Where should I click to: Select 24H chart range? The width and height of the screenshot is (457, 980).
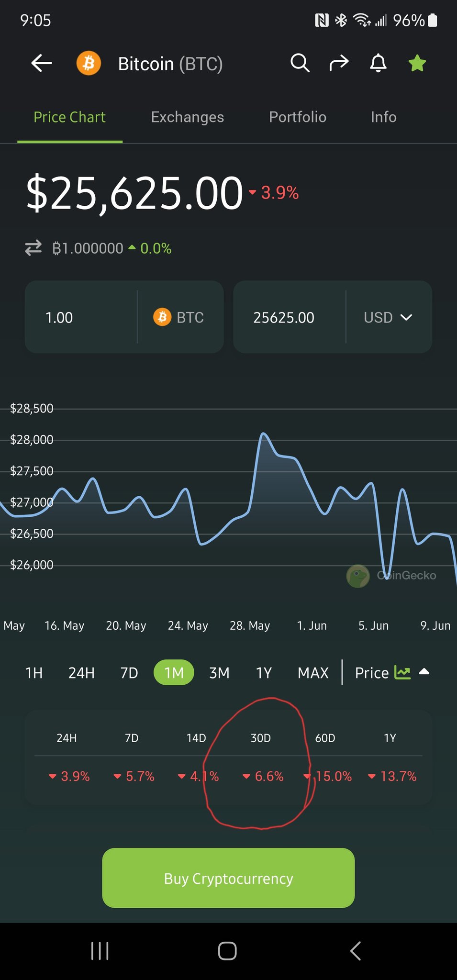[x=81, y=673]
